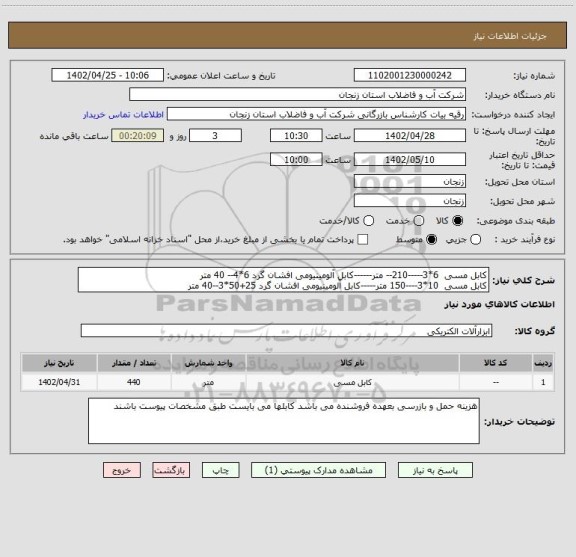This screenshot has height=557, width=576.
Task: Click the ردیف column header
Action: [x=543, y=363]
